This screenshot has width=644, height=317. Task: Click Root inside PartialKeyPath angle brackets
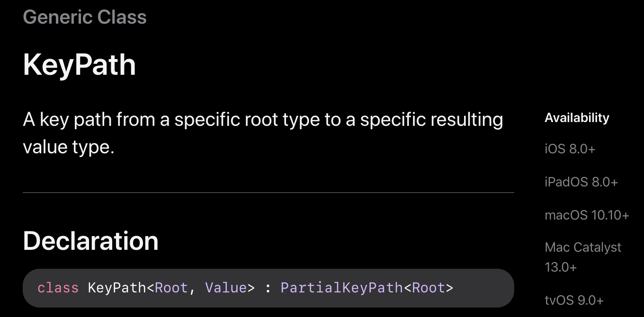(x=429, y=288)
